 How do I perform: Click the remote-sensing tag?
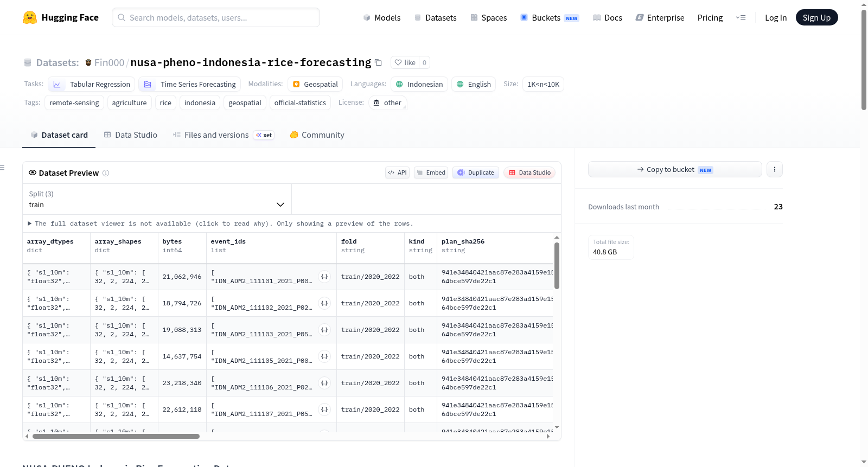click(x=74, y=103)
